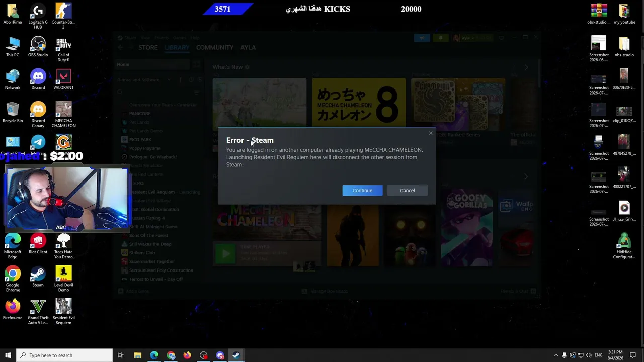This screenshot has width=644, height=362.
Task: Select Poppy Playtime in the Steam library list
Action: 145,148
